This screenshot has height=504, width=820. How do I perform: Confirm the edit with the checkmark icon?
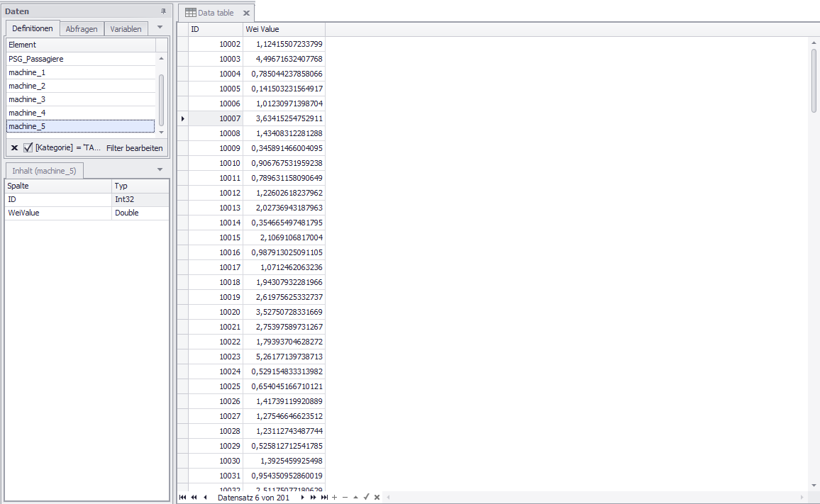pos(366,498)
